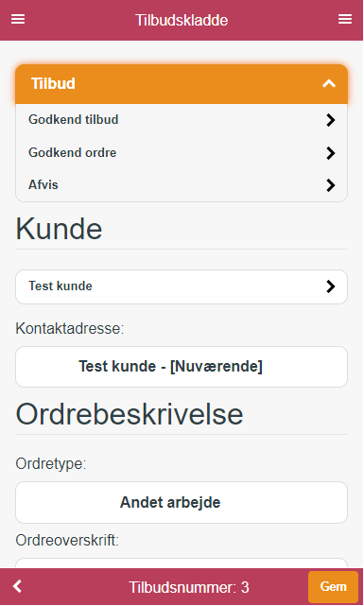Image resolution: width=364 pixels, height=606 pixels.
Task: Save the draft with the Gem button
Action: pyautogui.click(x=333, y=587)
